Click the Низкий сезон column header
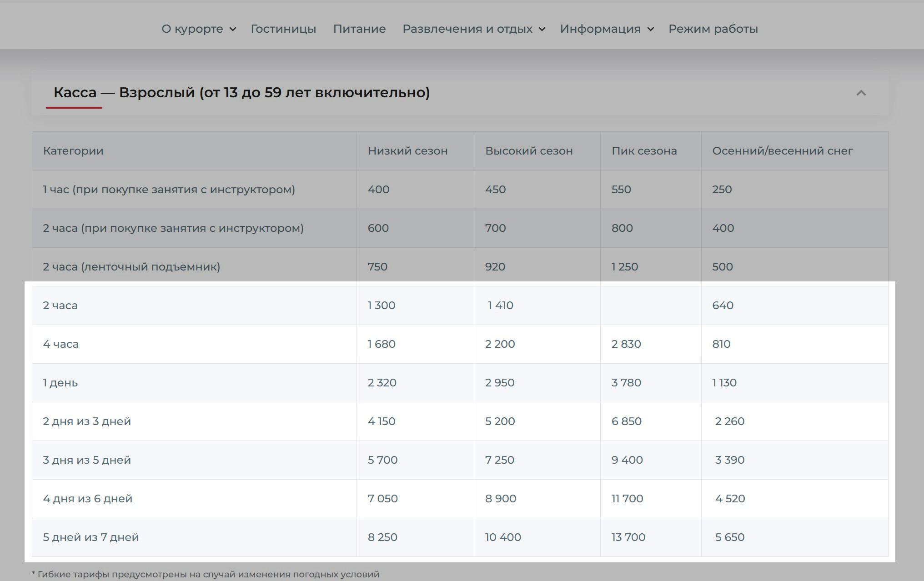 click(x=407, y=151)
